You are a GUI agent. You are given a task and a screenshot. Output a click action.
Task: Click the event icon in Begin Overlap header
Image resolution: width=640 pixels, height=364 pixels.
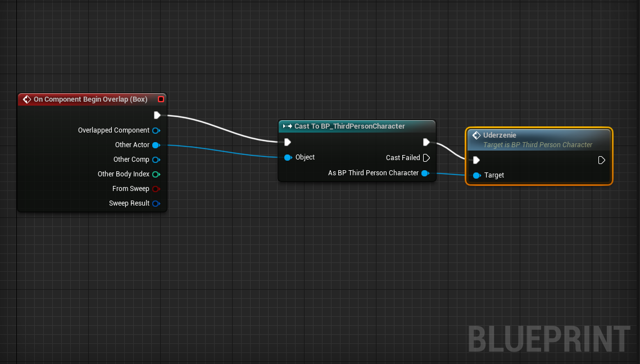[26, 99]
